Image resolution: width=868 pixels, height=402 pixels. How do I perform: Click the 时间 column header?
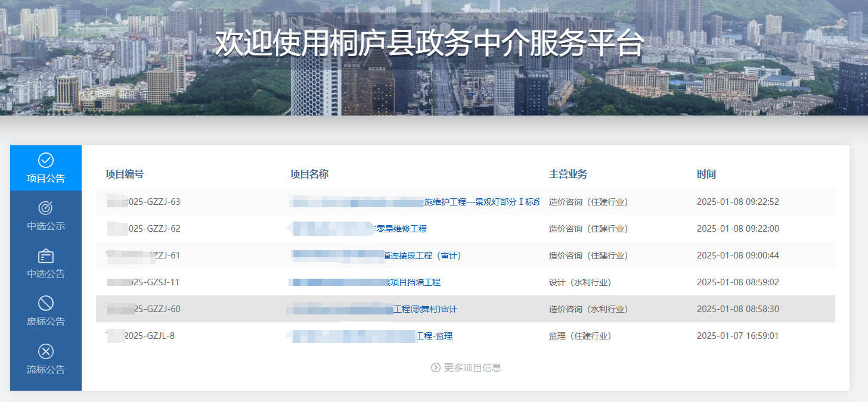[x=706, y=173]
